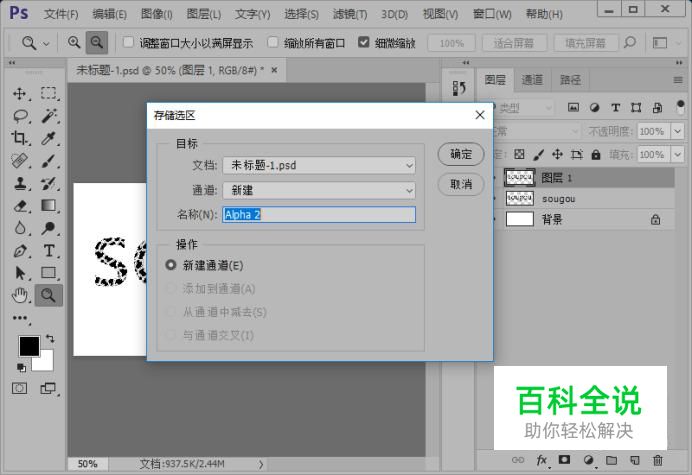The image size is (692, 475).
Task: Click Zoom In icon in options bar
Action: [74, 42]
